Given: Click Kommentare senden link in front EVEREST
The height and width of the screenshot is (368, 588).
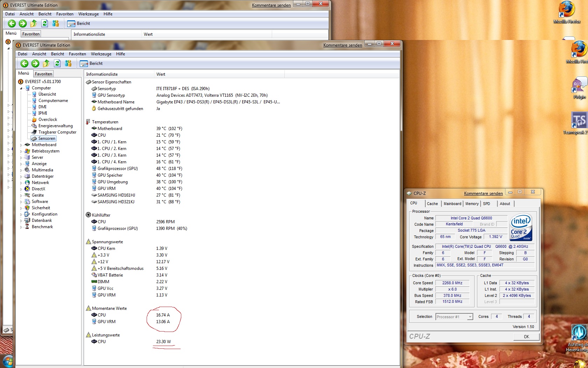Looking at the screenshot, I should (343, 45).
